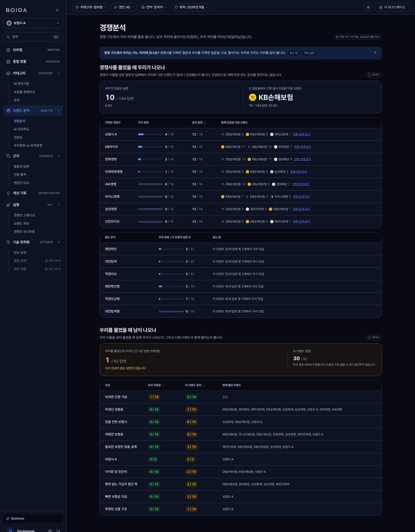Open 전체 15개 보기 link in 한화생명 row
Image resolution: width=415 pixels, height=532 pixels.
pos(302,159)
